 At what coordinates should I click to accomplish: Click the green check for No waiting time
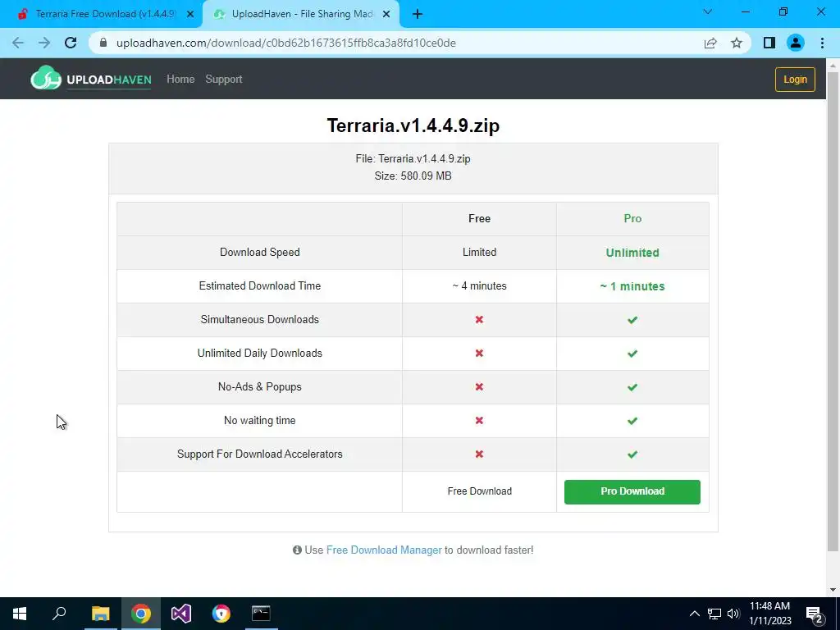pyautogui.click(x=632, y=421)
